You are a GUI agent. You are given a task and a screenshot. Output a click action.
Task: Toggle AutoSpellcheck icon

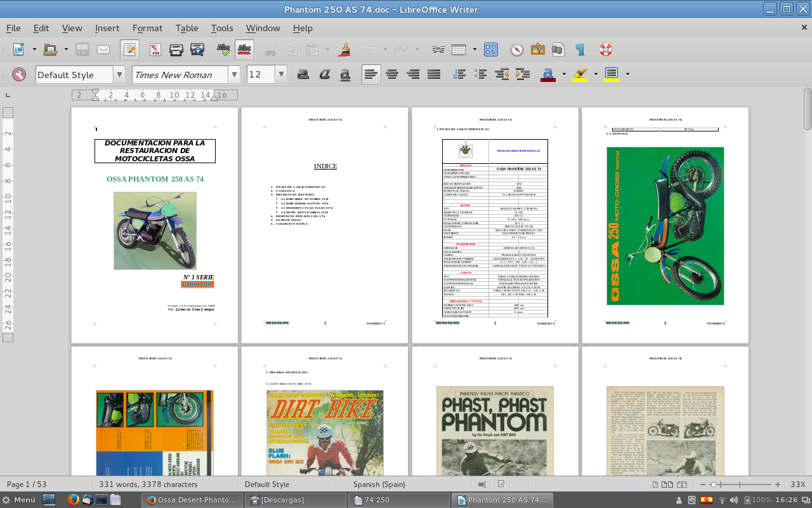[244, 49]
